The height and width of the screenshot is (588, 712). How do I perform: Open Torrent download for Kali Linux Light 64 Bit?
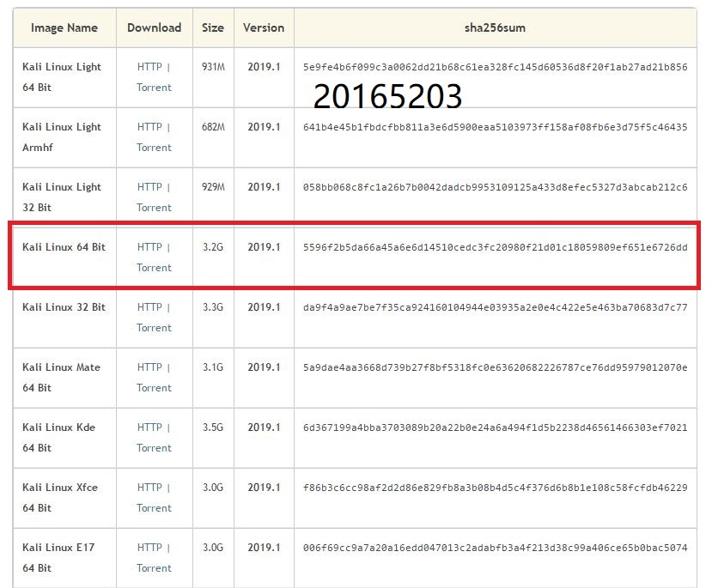[154, 87]
